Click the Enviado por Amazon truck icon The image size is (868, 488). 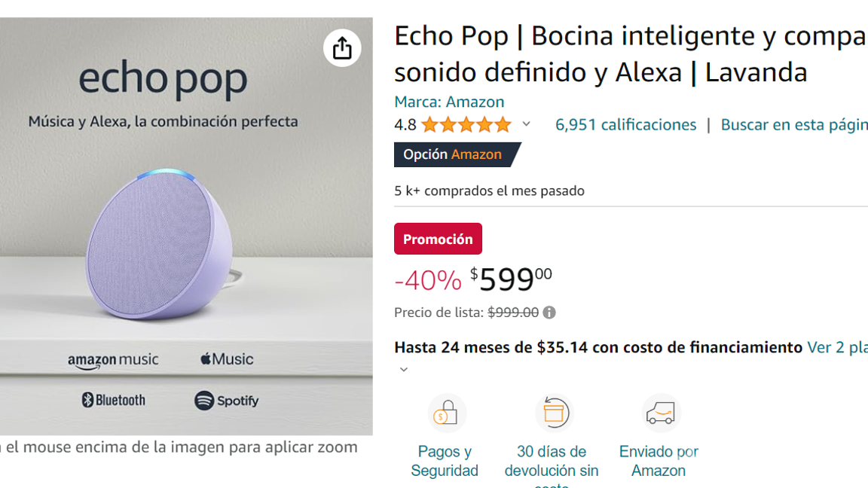659,413
